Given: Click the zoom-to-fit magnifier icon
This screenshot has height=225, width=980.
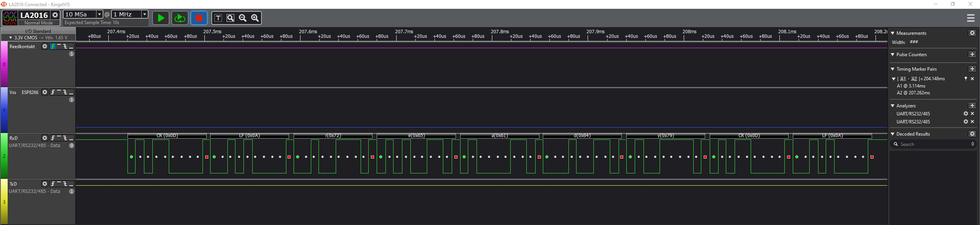Looking at the screenshot, I should 230,18.
